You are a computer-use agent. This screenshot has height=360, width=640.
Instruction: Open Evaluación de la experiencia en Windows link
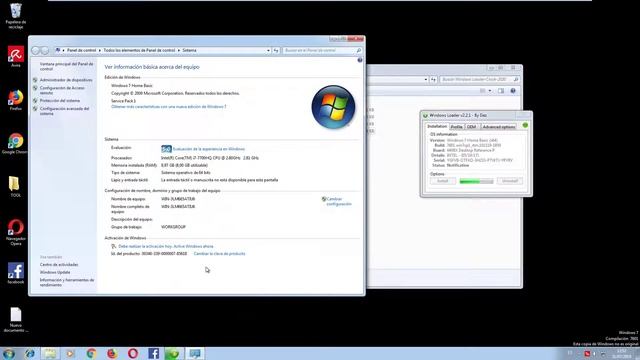point(209,149)
